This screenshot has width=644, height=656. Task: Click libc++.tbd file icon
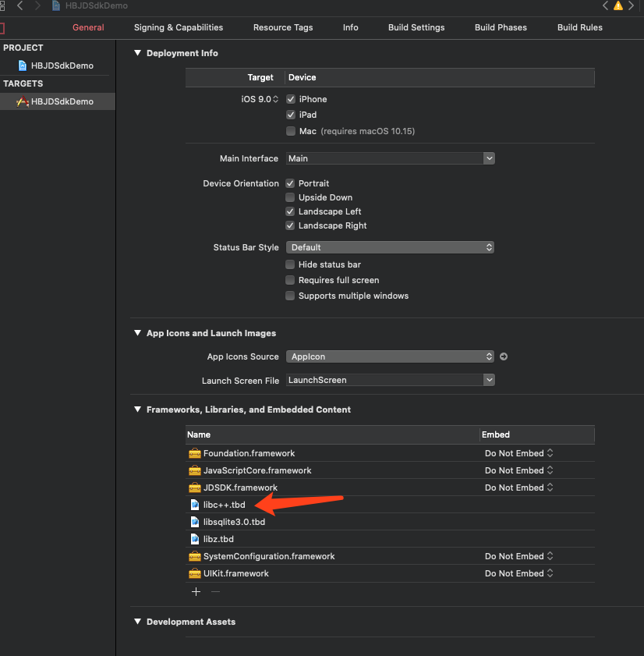[x=194, y=505]
